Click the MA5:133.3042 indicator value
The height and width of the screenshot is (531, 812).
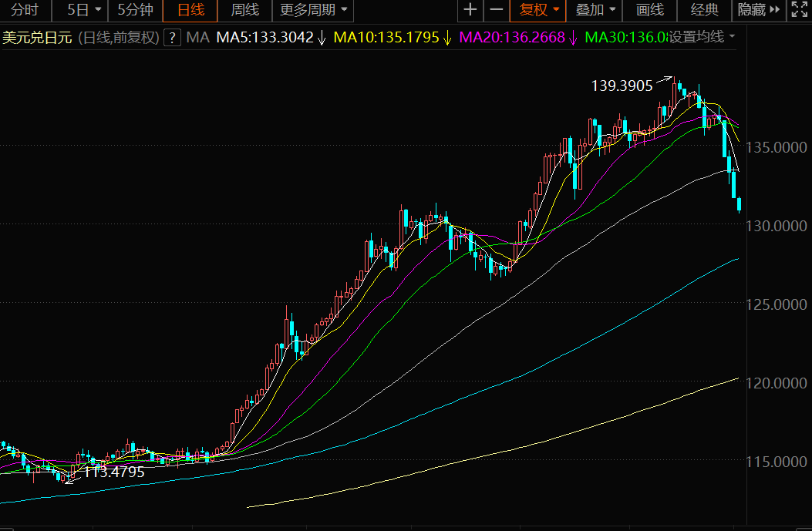tap(264, 37)
